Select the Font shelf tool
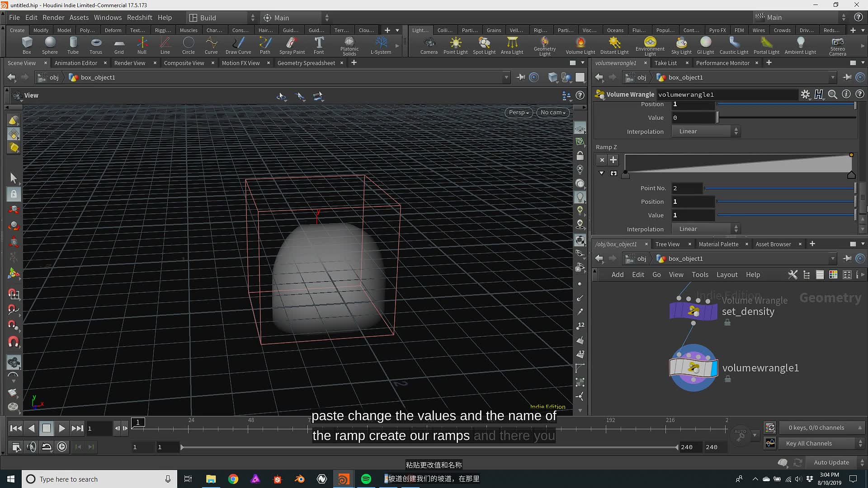The width and height of the screenshot is (868, 488). (x=319, y=46)
